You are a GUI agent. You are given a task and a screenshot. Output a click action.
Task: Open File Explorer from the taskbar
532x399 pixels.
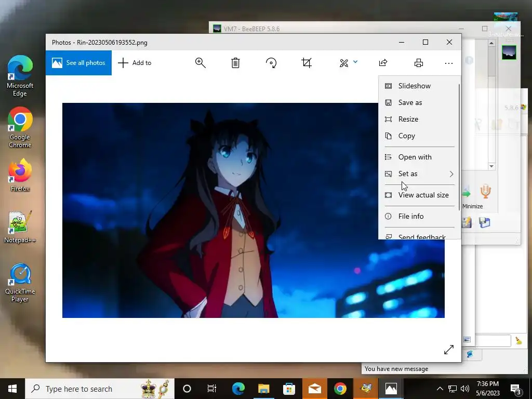pos(263,389)
